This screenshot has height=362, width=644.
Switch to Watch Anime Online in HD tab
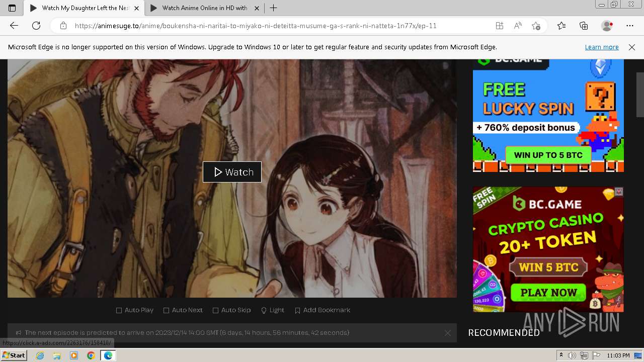pyautogui.click(x=204, y=8)
